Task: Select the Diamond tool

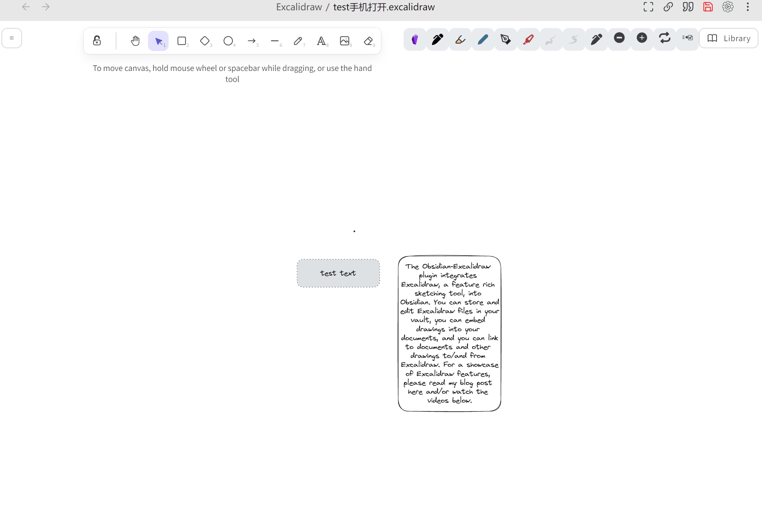Action: (205, 41)
